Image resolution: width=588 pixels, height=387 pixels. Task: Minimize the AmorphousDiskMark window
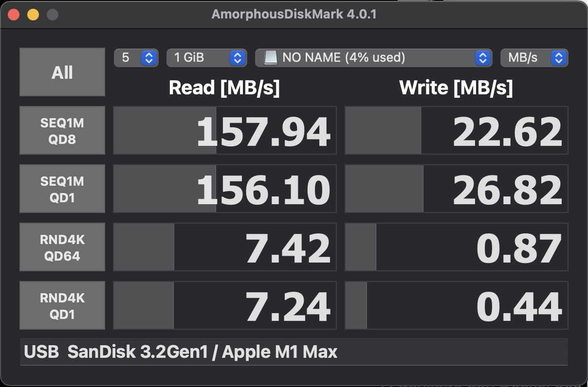pos(33,14)
